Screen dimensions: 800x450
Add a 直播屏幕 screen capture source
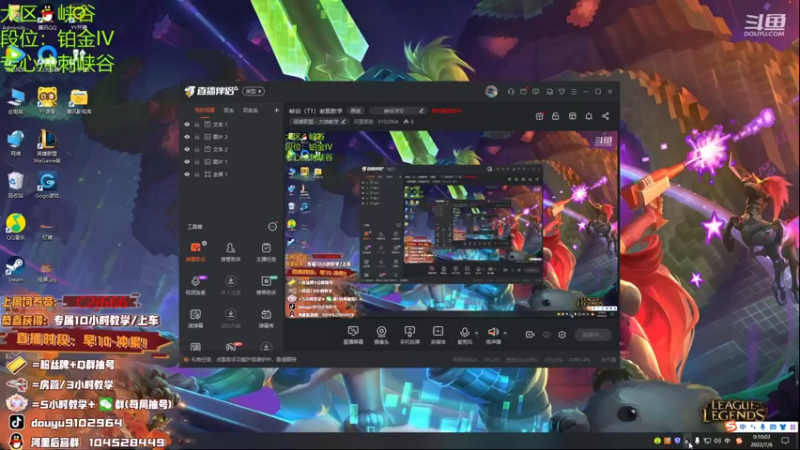pyautogui.click(x=353, y=335)
